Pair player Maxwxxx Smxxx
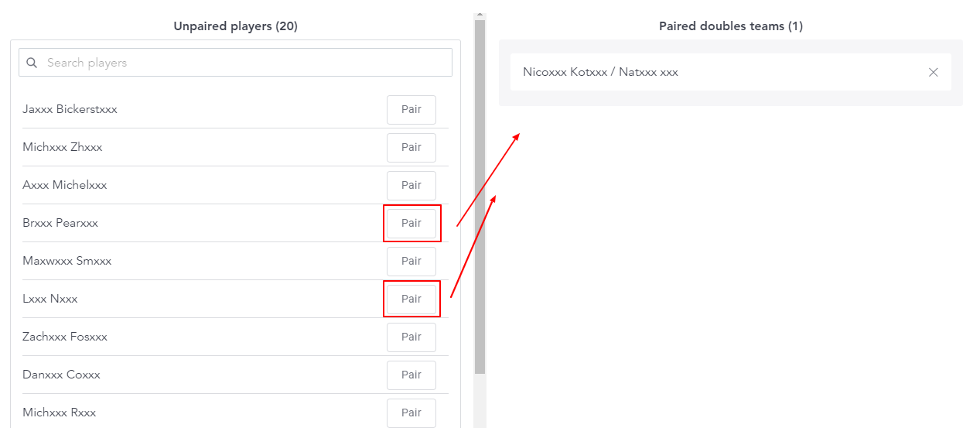980x428 pixels. point(411,262)
